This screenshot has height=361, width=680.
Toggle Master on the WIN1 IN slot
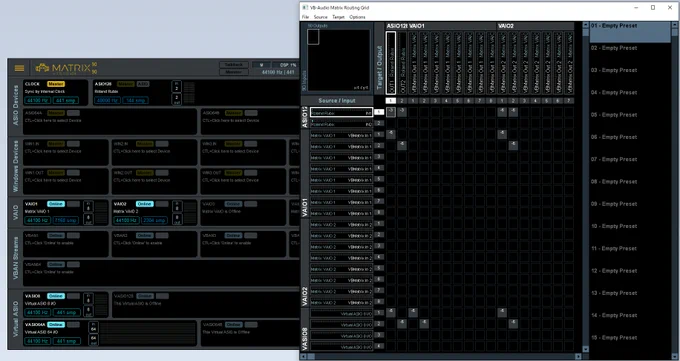[x=56, y=144]
